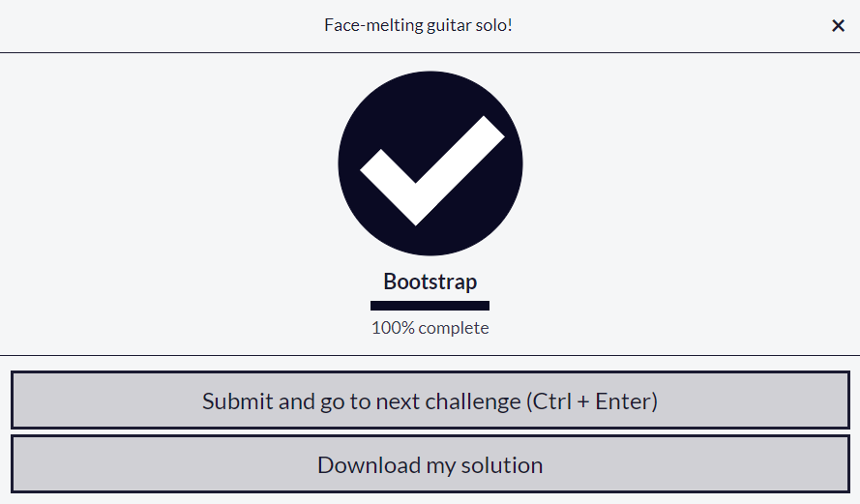Click the completion percentage below the bar
Screen dimensions: 860x504
pyautogui.click(x=430, y=328)
